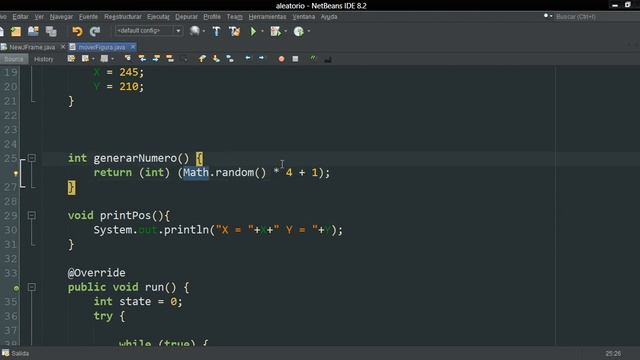Collapse the run() method code fold

coord(32,287)
